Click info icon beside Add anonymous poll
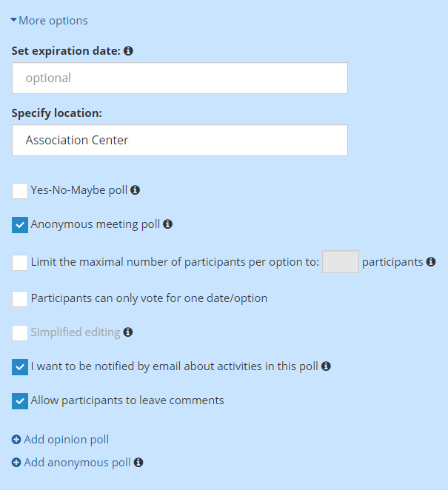 (x=138, y=462)
